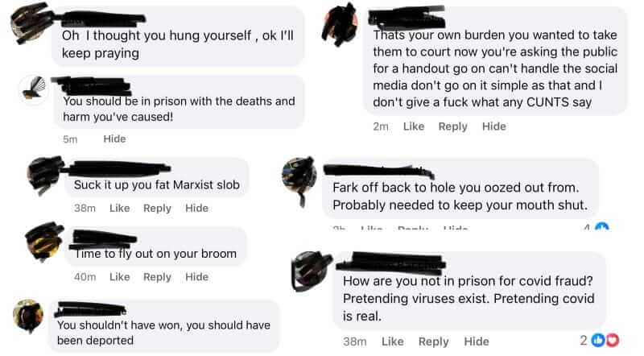Reply to the broom comment

tap(157, 277)
